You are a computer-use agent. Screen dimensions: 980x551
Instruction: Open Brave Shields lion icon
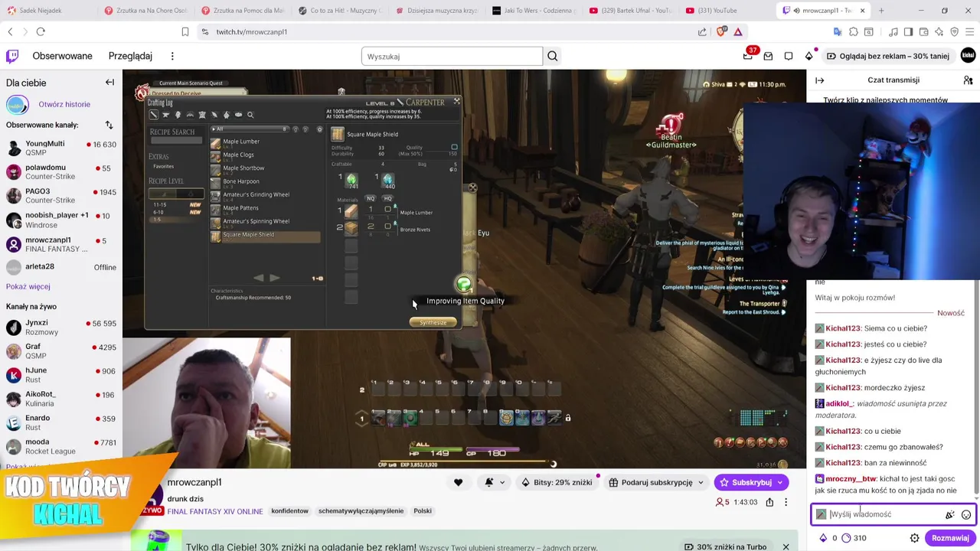(x=720, y=31)
